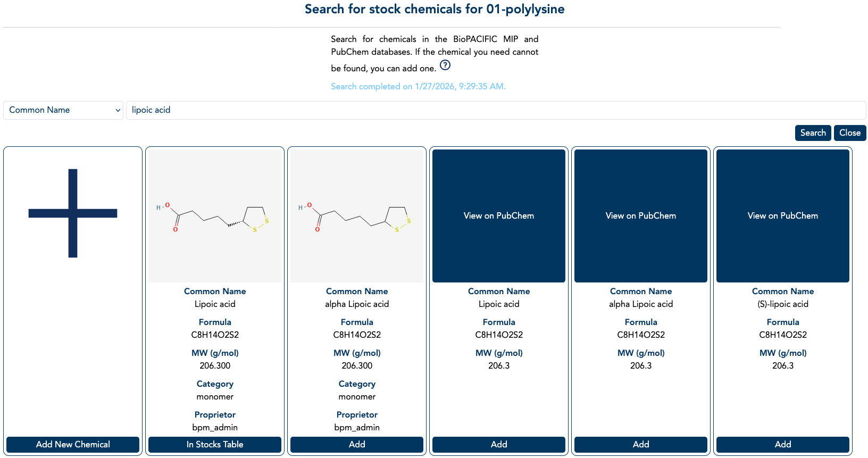
Task: Click the page title for 01-polylysine
Action: (x=434, y=9)
